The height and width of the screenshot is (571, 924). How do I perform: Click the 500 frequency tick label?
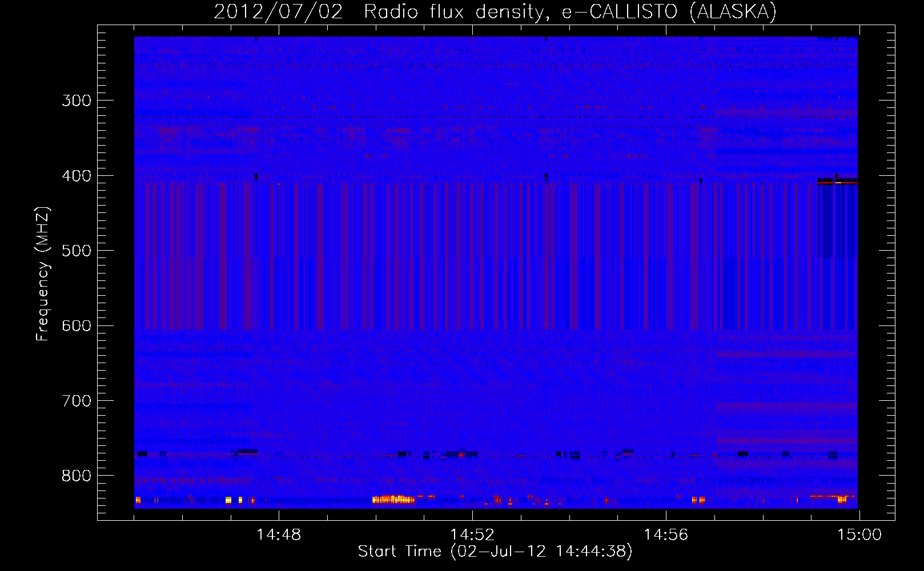pyautogui.click(x=77, y=251)
